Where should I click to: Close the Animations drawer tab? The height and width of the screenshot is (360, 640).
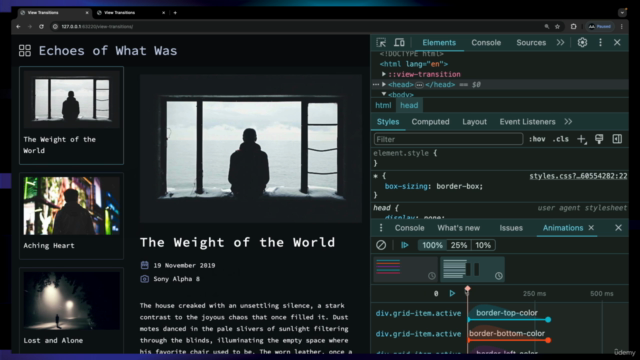coord(591,228)
